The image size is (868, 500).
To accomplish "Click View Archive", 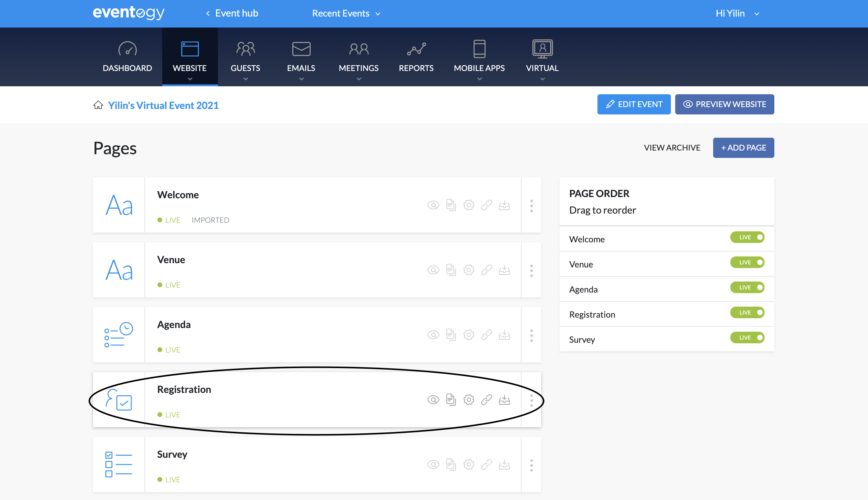I will point(672,148).
